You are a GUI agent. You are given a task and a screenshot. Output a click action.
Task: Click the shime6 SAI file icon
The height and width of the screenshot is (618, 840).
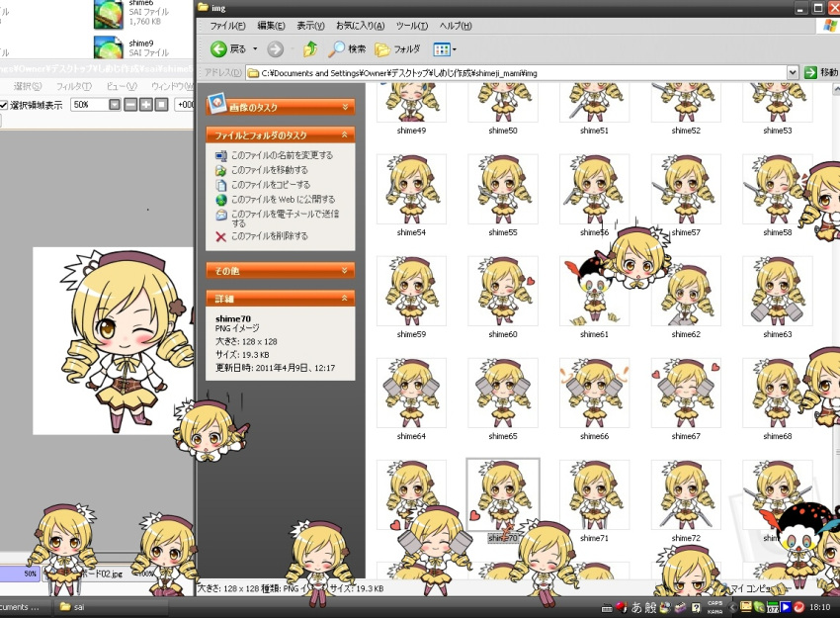coord(109,14)
